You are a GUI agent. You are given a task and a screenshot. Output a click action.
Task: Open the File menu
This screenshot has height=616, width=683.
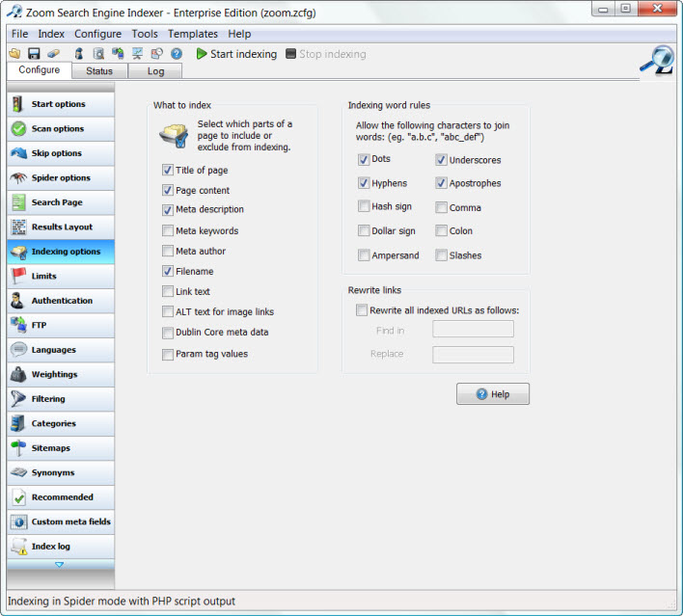(x=19, y=34)
